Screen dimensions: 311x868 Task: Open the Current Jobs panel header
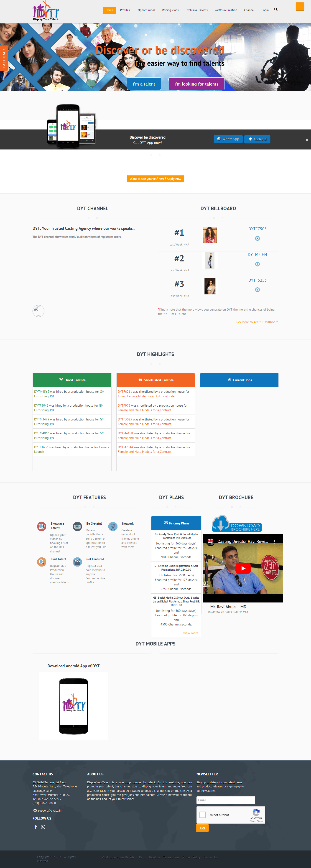click(239, 380)
